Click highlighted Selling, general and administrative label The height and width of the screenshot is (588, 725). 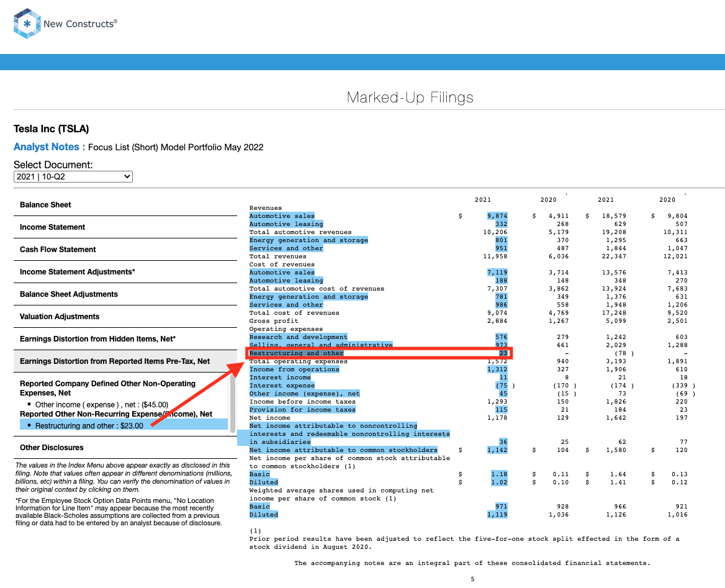click(x=321, y=345)
